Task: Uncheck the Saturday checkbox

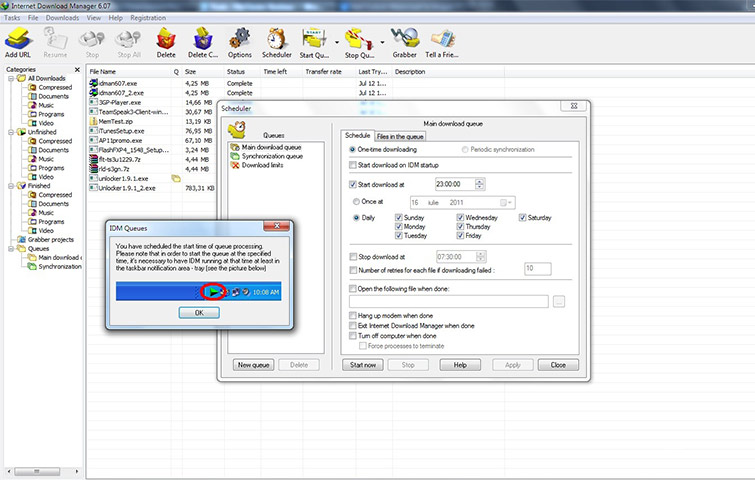Action: (x=522, y=218)
